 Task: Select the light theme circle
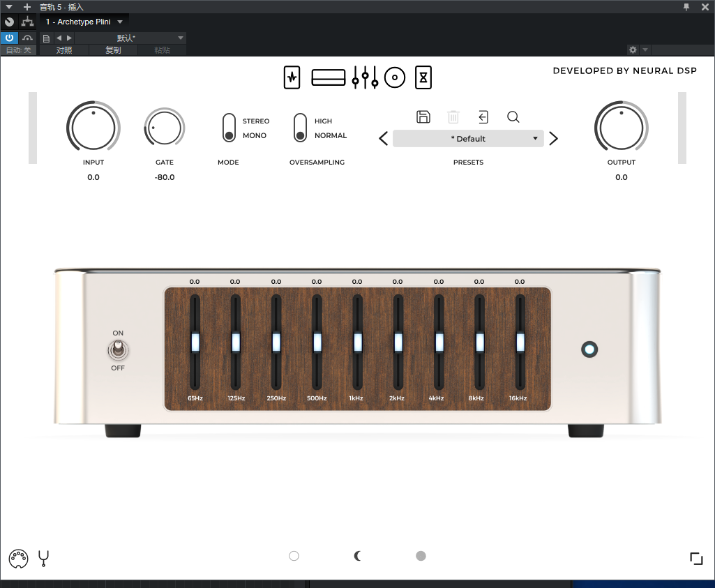coord(294,556)
